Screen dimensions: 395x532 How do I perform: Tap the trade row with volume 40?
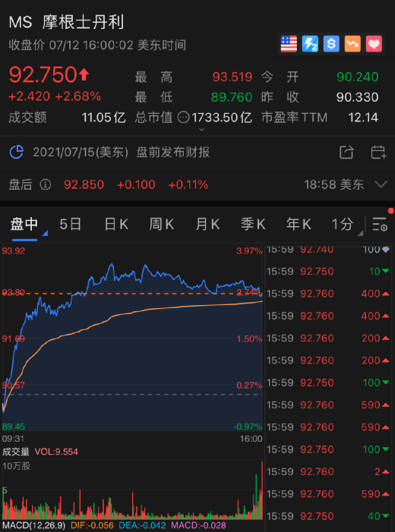pyautogui.click(x=328, y=516)
